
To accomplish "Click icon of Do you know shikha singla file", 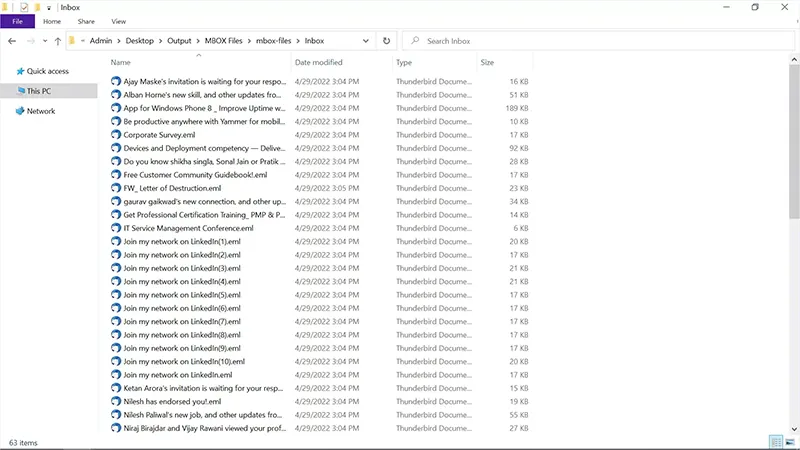I will point(116,161).
